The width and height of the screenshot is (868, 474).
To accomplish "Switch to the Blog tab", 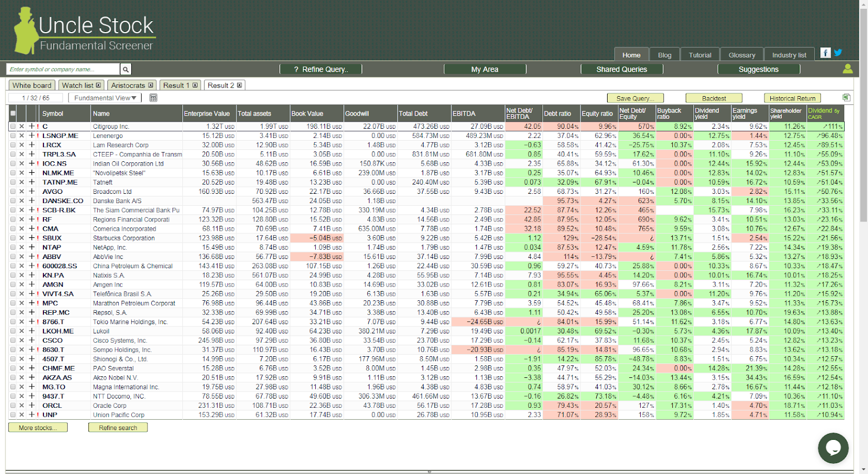I will [665, 55].
